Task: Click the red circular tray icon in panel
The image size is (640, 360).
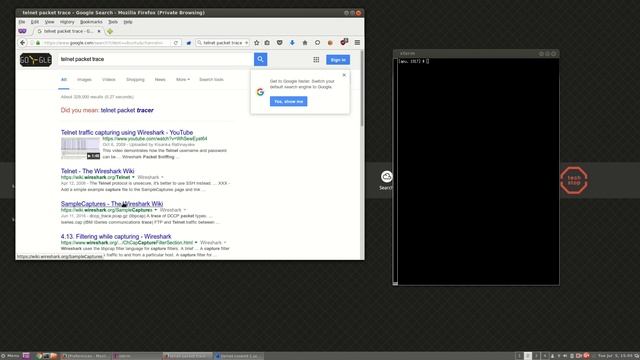Action: (587, 356)
